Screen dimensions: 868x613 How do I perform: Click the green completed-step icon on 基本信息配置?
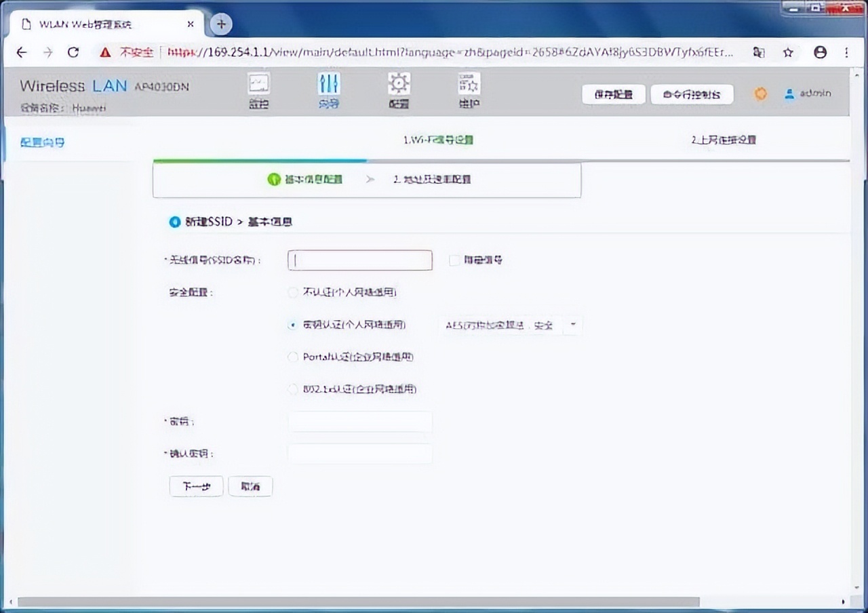pos(274,180)
